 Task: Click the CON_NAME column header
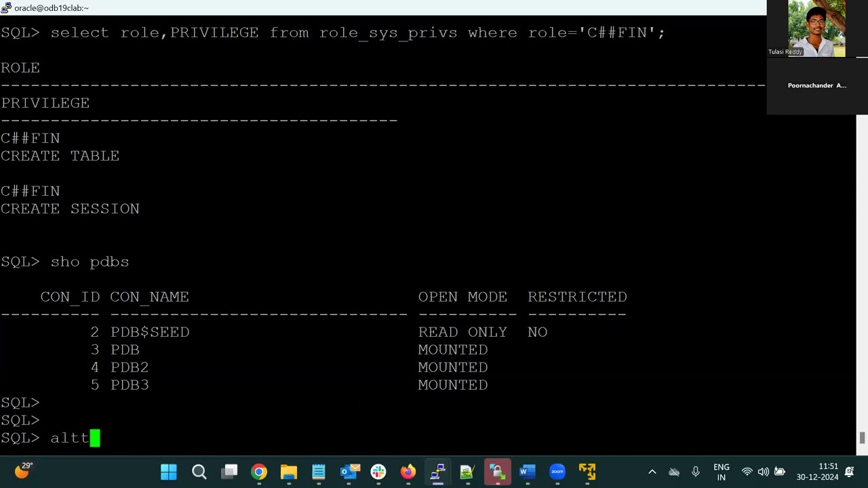click(x=149, y=297)
